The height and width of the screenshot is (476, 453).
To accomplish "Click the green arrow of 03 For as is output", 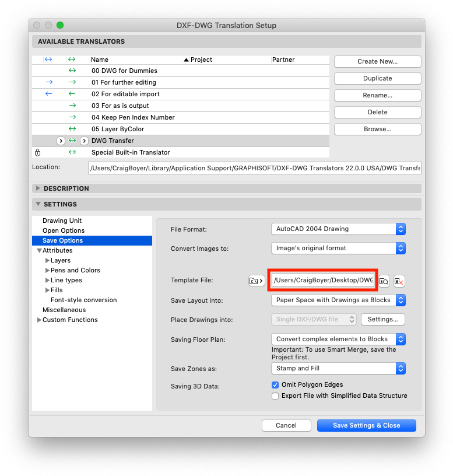I will point(72,106).
